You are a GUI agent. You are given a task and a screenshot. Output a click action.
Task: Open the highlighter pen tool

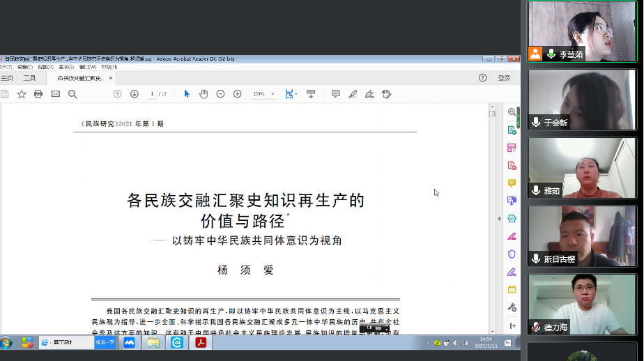(x=353, y=94)
